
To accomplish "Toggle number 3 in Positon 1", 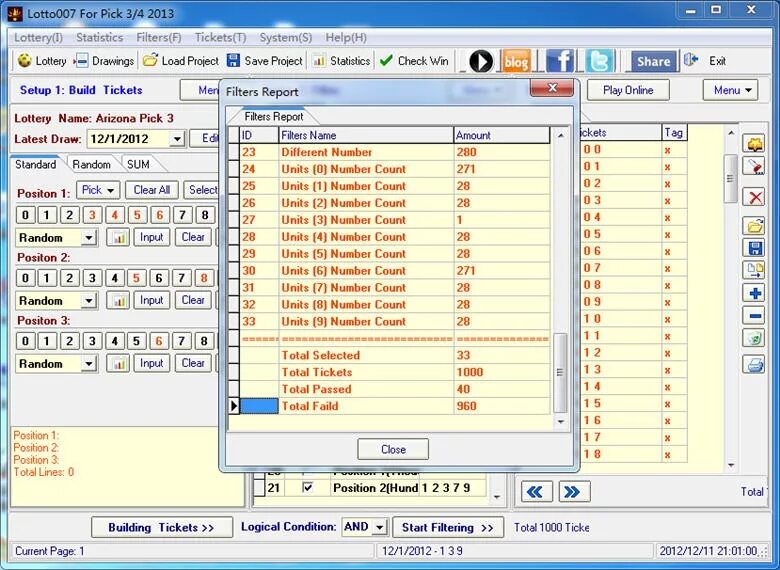I will pyautogui.click(x=92, y=215).
